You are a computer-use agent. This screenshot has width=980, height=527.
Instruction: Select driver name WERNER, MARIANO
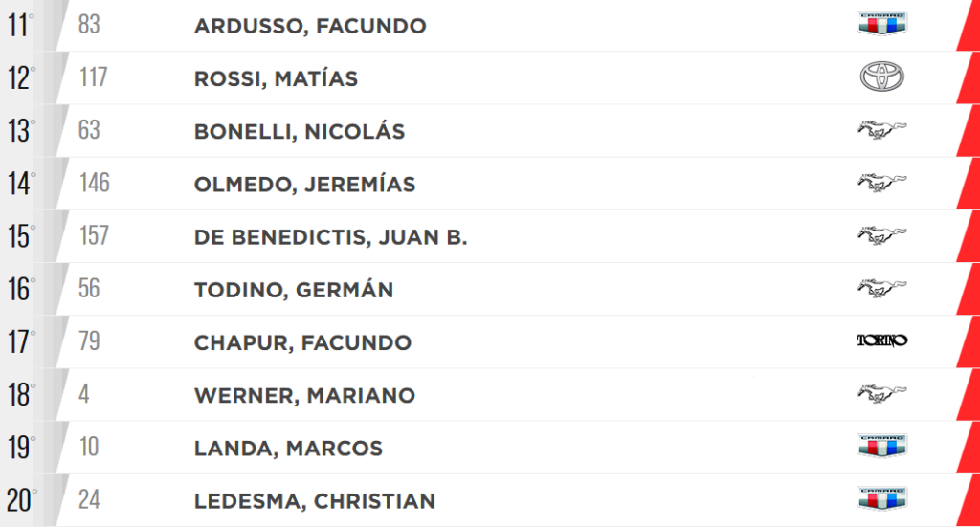pos(304,396)
